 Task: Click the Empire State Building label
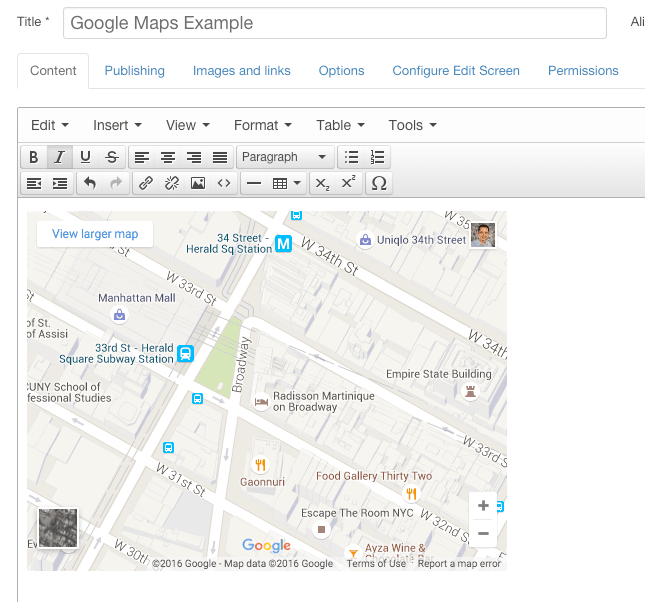pyautogui.click(x=439, y=374)
